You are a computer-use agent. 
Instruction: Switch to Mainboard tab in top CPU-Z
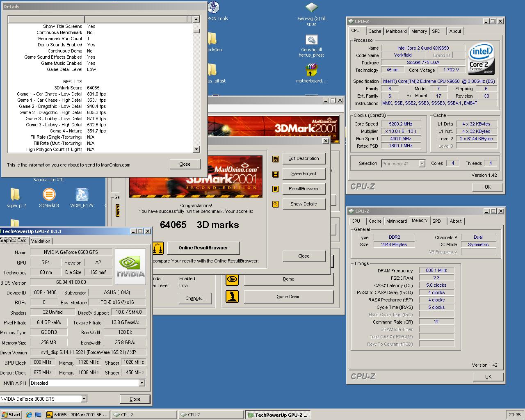click(396, 31)
